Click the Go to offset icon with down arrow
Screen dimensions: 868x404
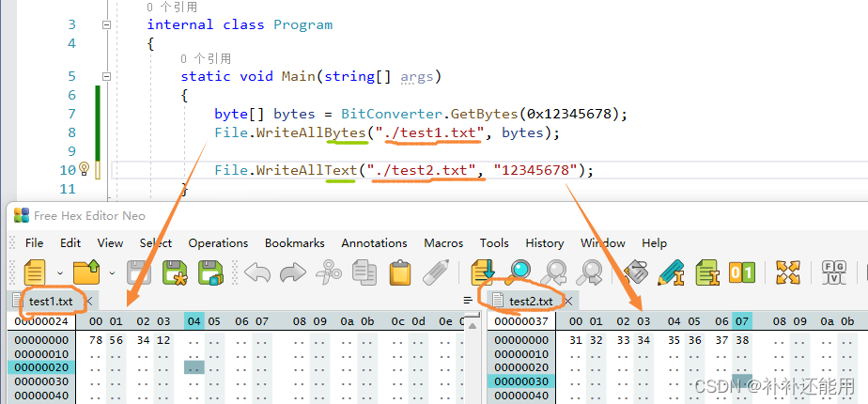point(482,272)
